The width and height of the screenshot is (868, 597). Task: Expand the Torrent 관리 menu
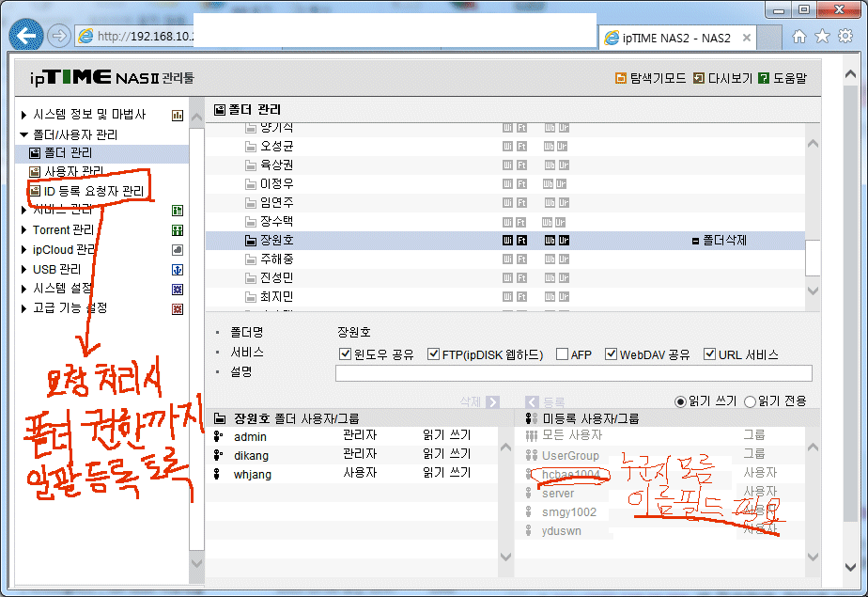point(23,229)
